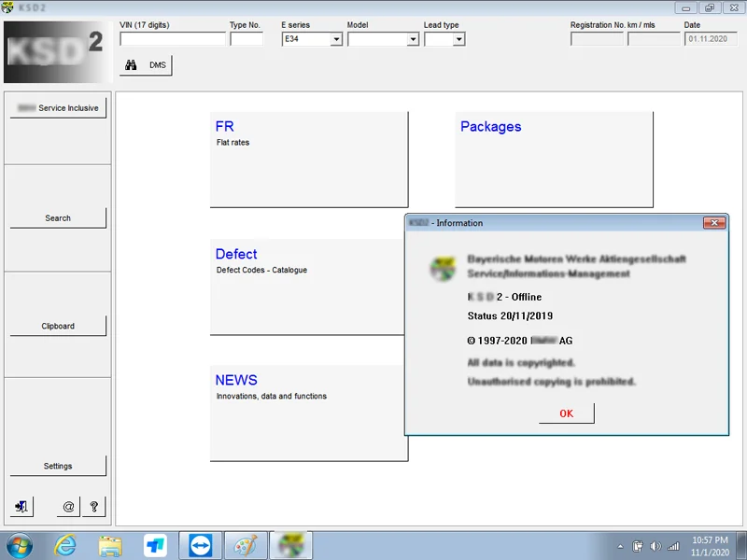
Task: Click the exit door icon
Action: (x=21, y=506)
